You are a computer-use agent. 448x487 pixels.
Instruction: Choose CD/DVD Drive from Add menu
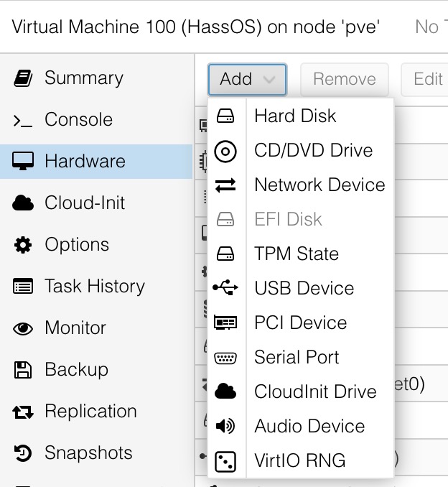(x=301, y=150)
